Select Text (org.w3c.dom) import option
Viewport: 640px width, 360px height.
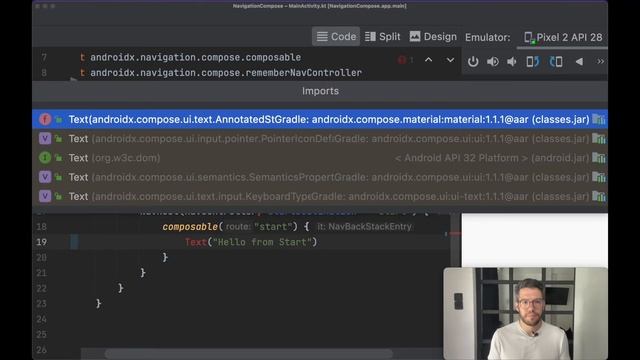(x=320, y=158)
